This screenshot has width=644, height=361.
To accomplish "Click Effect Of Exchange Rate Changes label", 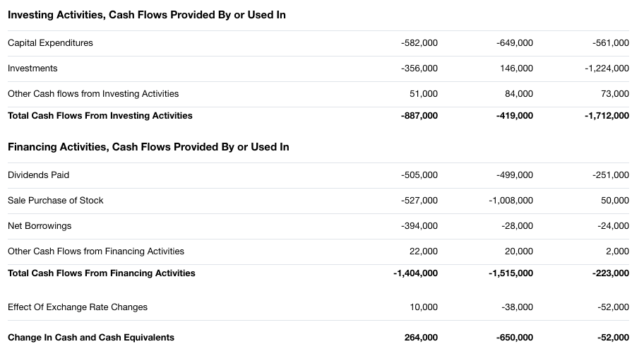I will 77,307.
